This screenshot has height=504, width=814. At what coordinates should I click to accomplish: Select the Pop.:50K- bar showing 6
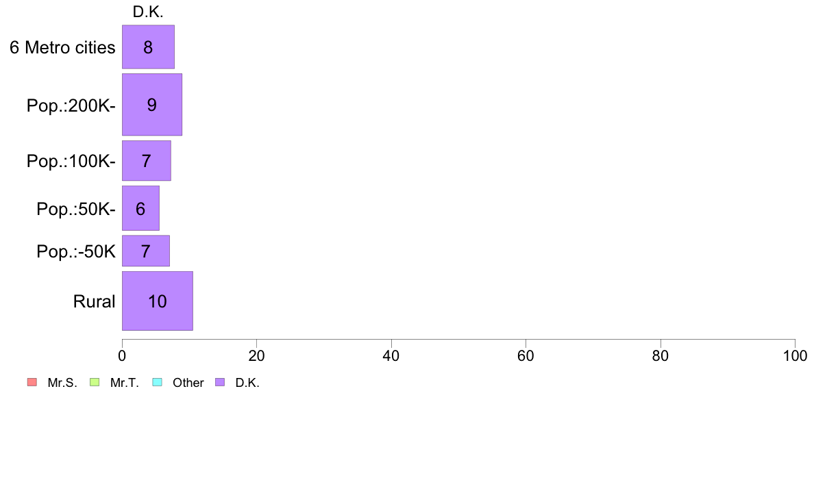click(140, 208)
